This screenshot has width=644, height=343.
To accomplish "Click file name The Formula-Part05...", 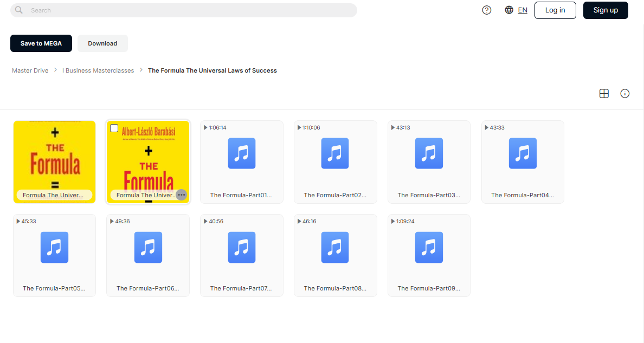I will (54, 288).
